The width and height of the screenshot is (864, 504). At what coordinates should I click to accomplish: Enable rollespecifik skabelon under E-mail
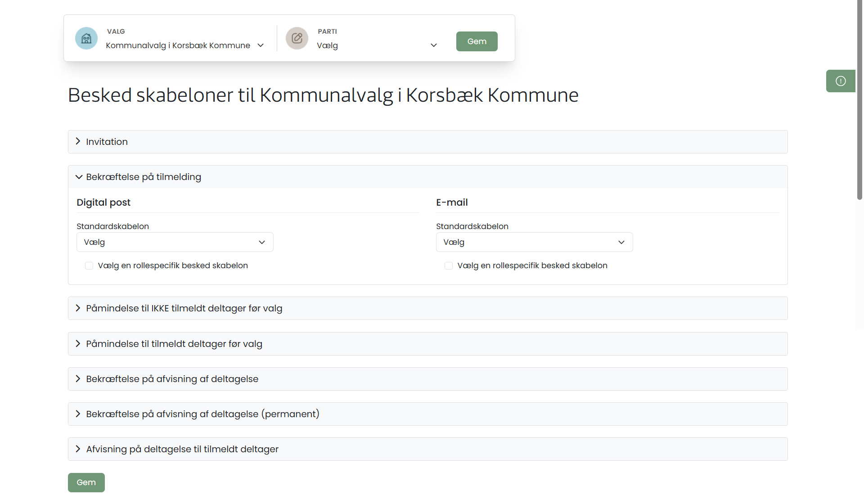pos(449,266)
